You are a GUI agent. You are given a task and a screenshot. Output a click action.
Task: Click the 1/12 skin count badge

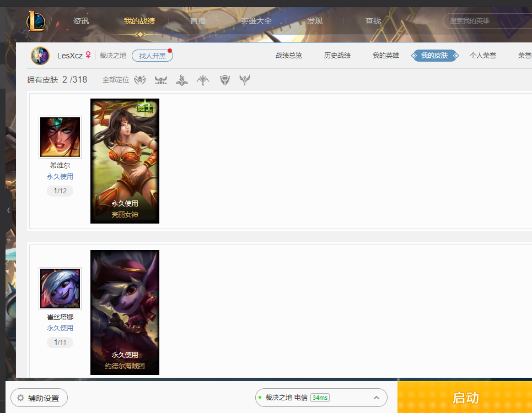tap(60, 191)
